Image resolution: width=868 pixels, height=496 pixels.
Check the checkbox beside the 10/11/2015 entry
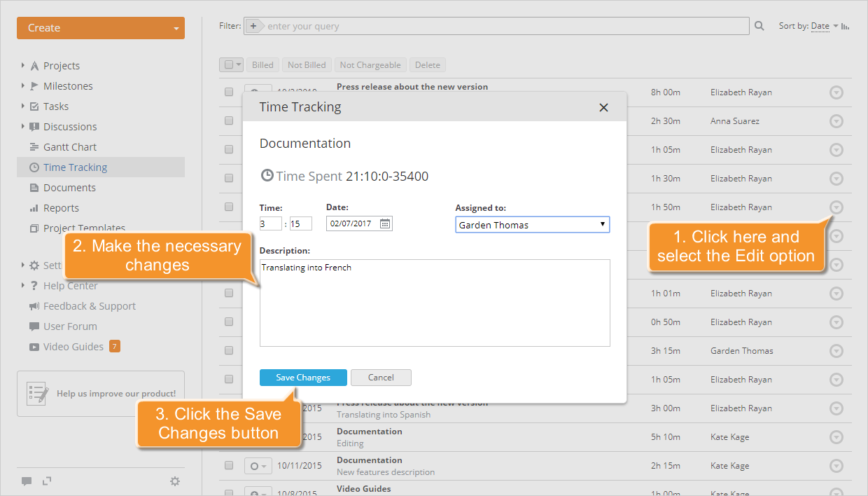coord(228,464)
